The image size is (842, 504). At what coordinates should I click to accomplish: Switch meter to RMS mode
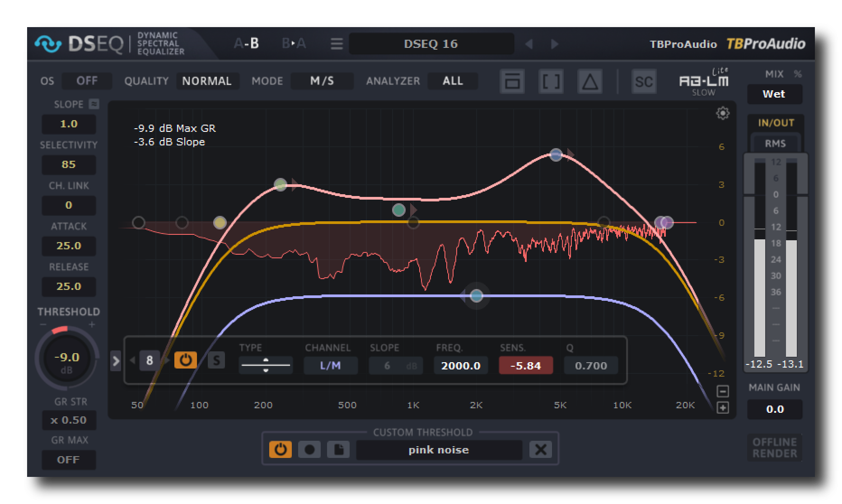(775, 143)
